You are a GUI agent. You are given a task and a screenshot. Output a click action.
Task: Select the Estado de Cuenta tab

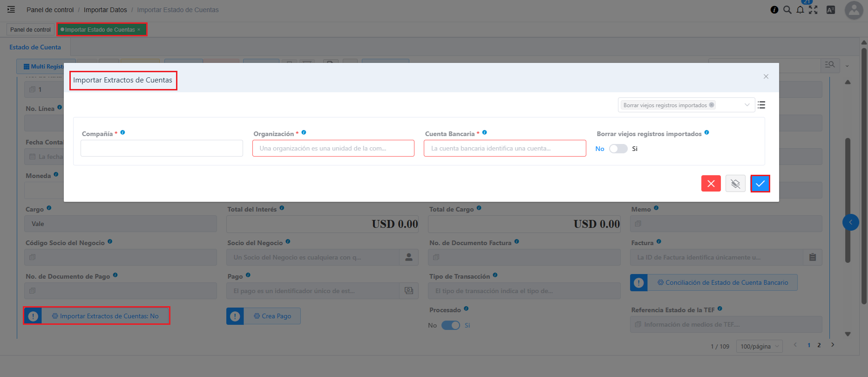(35, 47)
